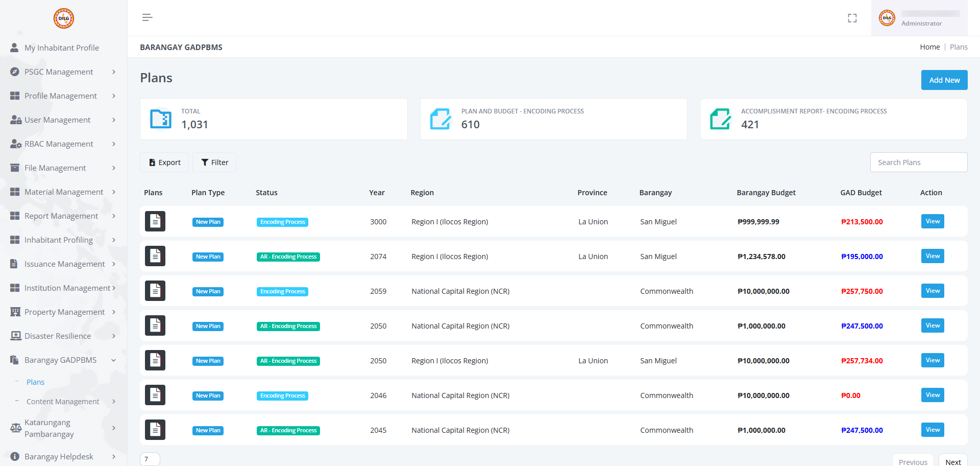Click the Home breadcrumb link
The height and width of the screenshot is (466, 980).
click(x=930, y=47)
